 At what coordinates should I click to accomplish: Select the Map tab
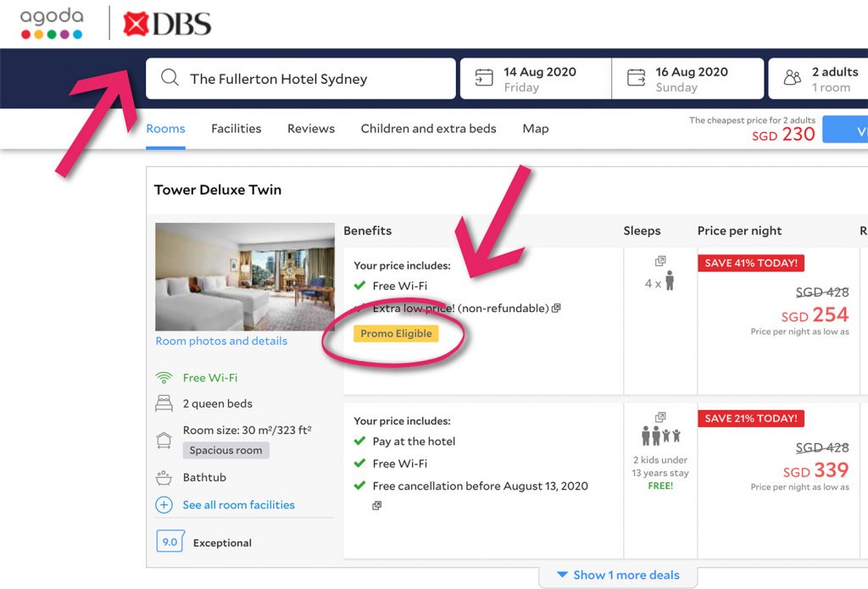point(535,129)
